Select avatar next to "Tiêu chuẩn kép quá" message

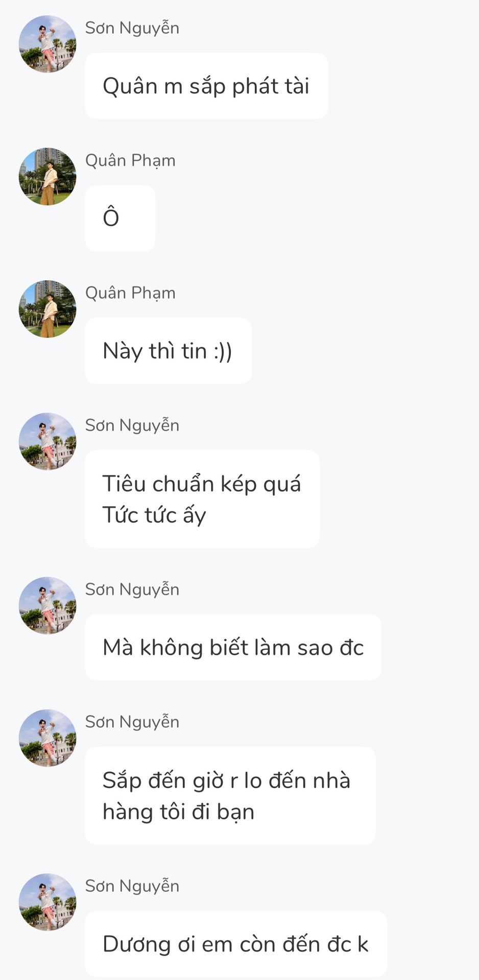click(47, 442)
